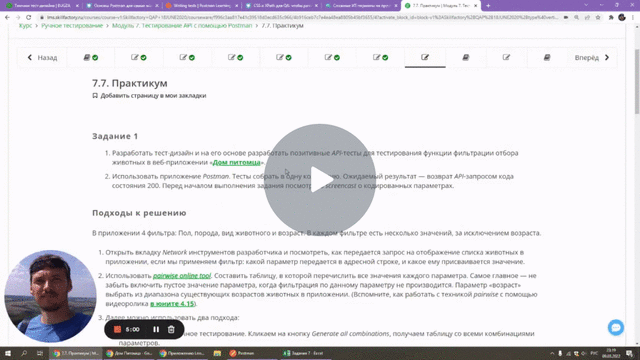This screenshot has width=640, height=360.
Task: Open the browser extensions puzzle icon
Action: click(611, 18)
